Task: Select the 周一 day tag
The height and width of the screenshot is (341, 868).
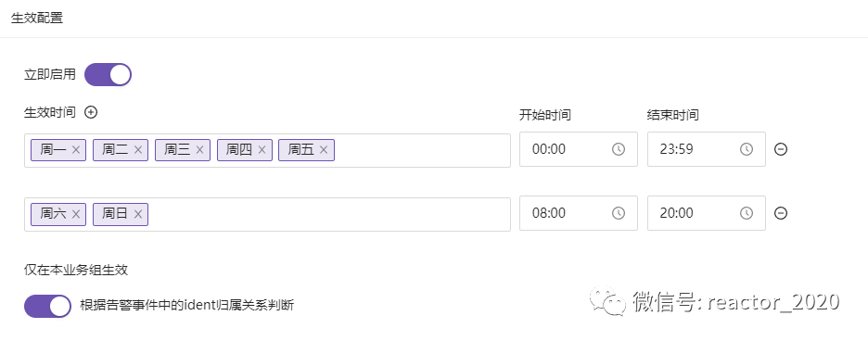Action: (54, 150)
